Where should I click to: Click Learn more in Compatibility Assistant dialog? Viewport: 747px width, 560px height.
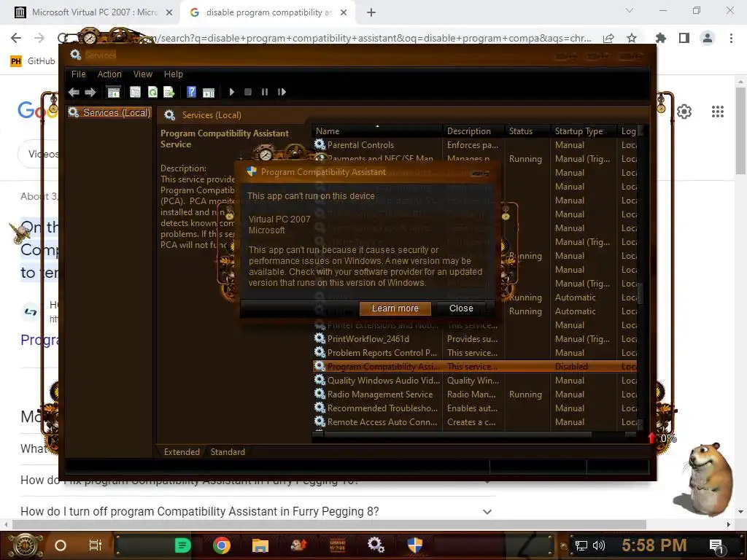pyautogui.click(x=395, y=308)
